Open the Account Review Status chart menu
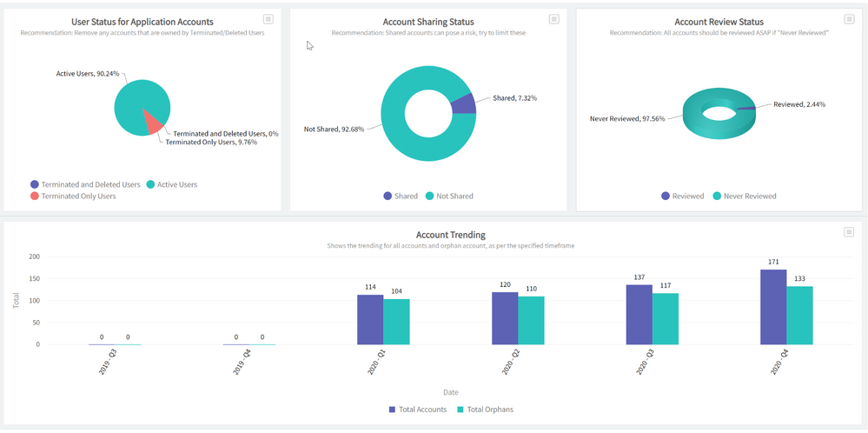This screenshot has height=433, width=868. pos(849,19)
